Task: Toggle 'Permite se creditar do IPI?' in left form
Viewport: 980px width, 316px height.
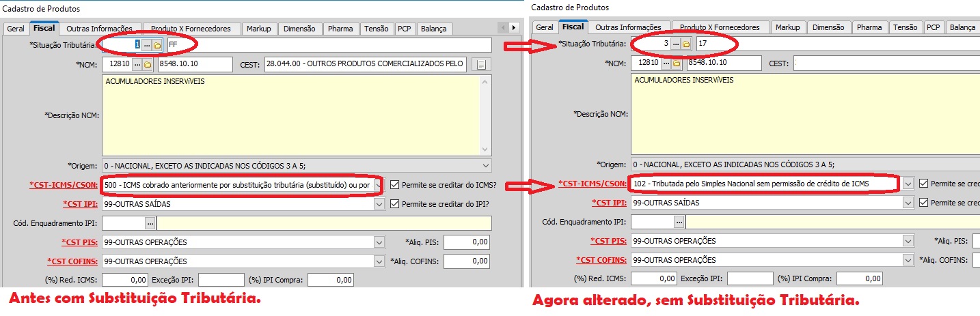Action: 395,203
